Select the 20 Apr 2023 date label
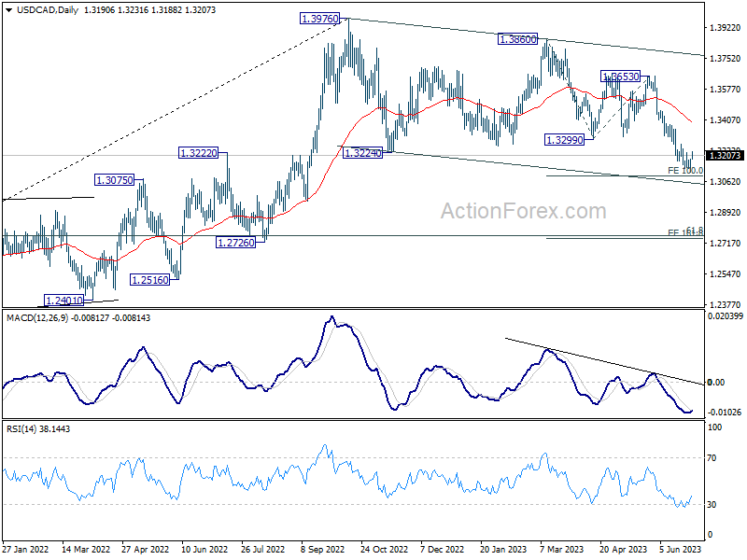The image size is (747, 560). point(623,549)
